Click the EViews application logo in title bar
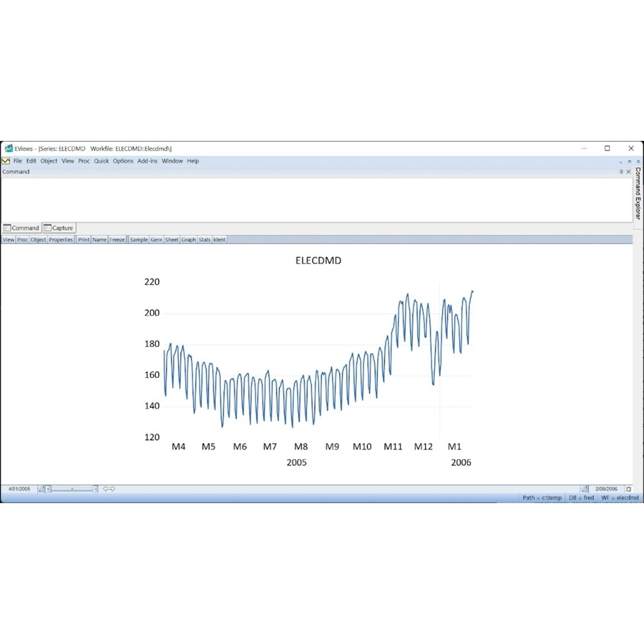 pos(8,148)
